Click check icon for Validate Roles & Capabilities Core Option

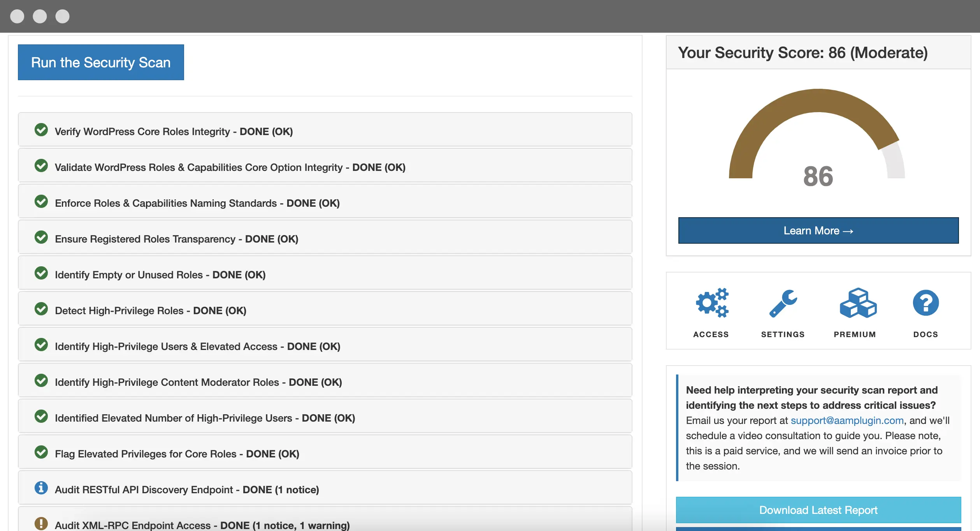41,165
